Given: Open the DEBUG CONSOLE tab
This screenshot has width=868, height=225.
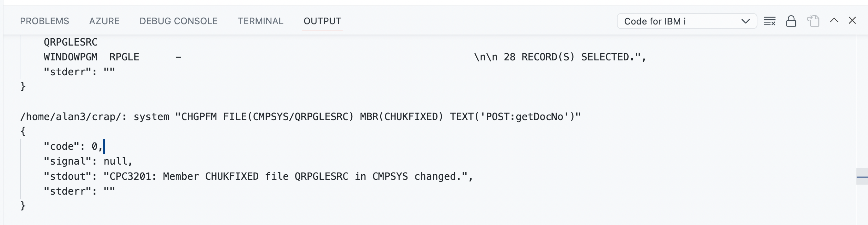Looking at the screenshot, I should tap(178, 21).
